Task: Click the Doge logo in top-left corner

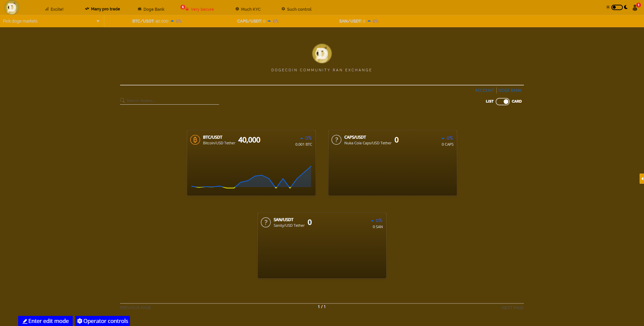Action: point(11,7)
